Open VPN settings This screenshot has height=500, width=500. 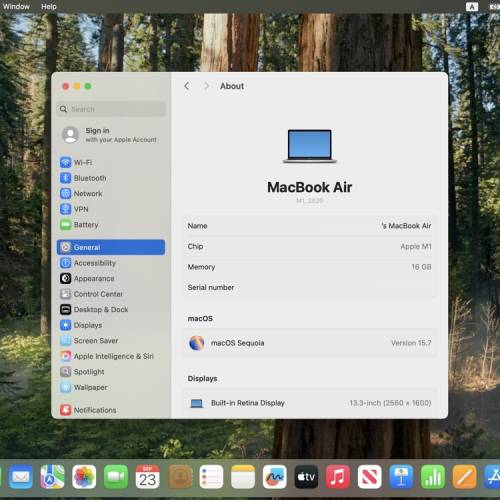111,209
